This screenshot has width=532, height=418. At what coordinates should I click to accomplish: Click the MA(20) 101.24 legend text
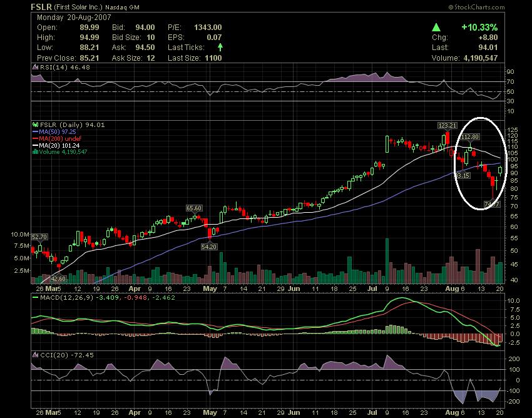click(x=59, y=146)
